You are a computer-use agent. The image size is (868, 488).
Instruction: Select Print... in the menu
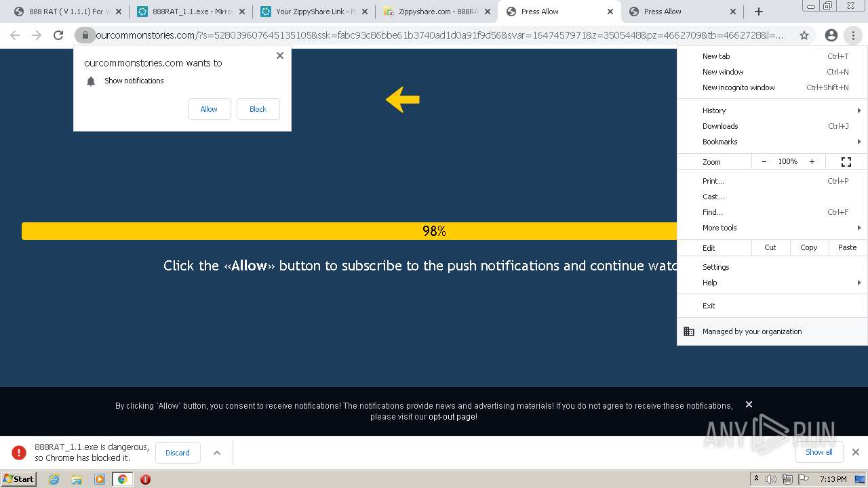pyautogui.click(x=772, y=181)
